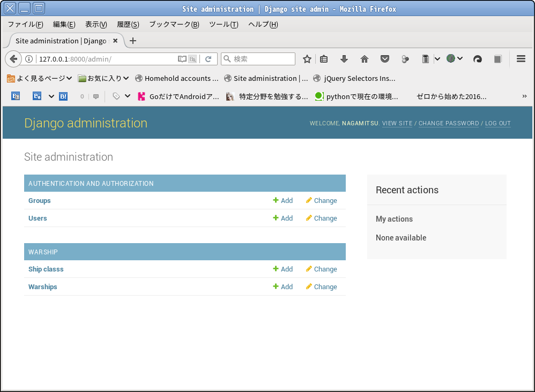
Task: Click the B! Hatena bookmark button
Action: pyautogui.click(x=63, y=96)
